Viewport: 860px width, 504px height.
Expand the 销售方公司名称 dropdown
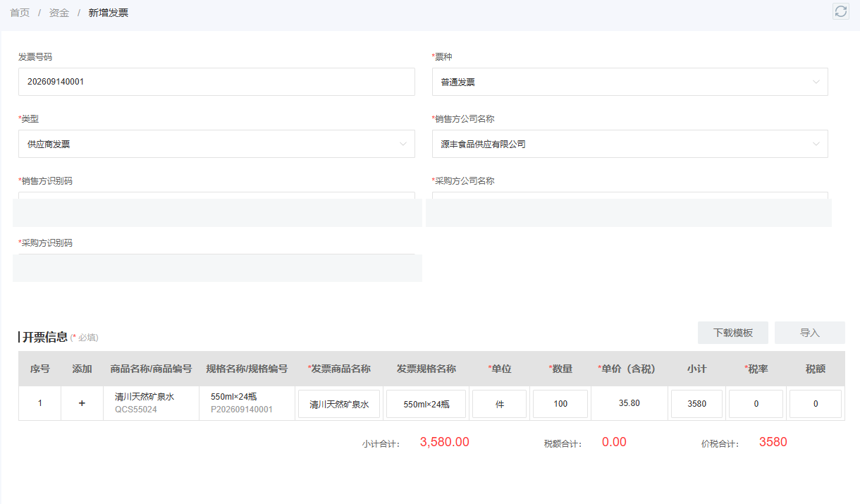click(x=629, y=144)
